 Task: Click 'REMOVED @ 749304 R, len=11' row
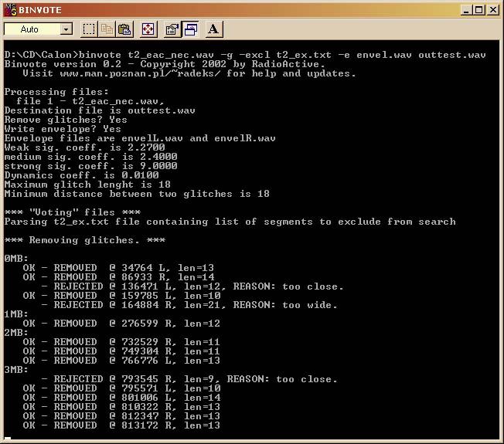point(121,351)
